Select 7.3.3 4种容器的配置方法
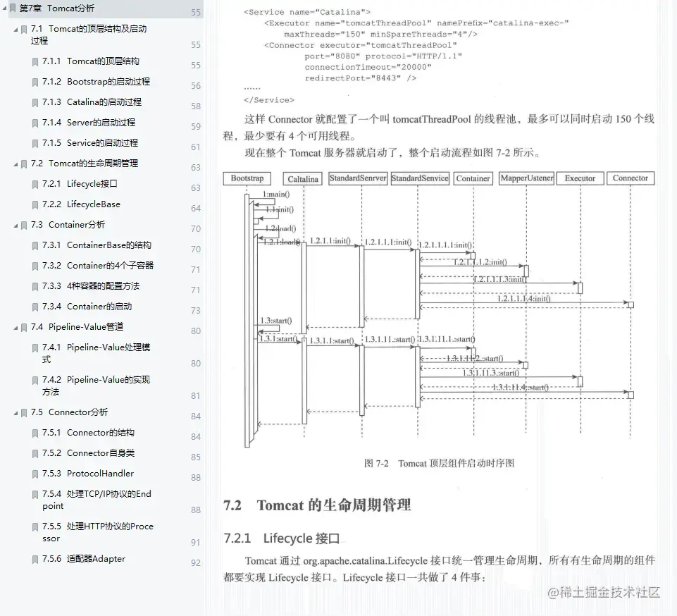 [x=91, y=286]
